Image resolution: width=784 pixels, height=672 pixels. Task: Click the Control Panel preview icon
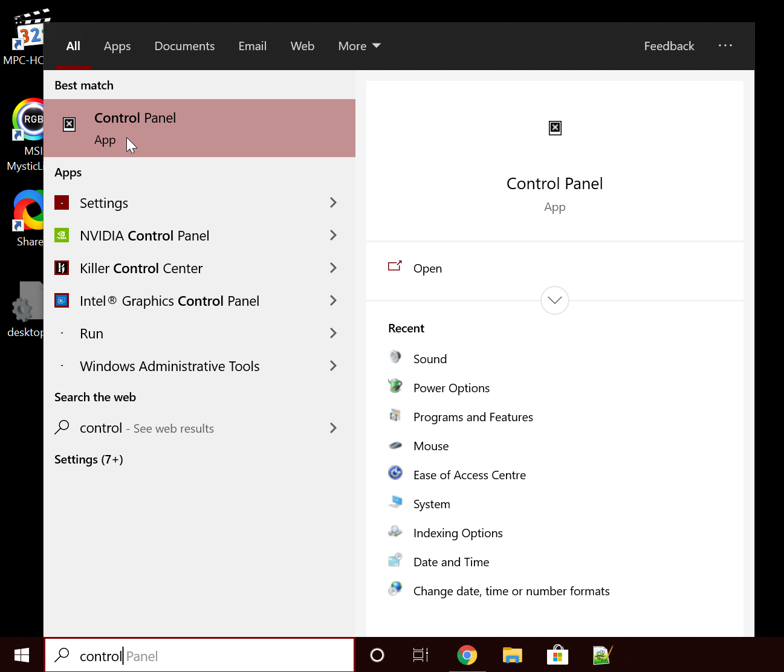click(555, 128)
